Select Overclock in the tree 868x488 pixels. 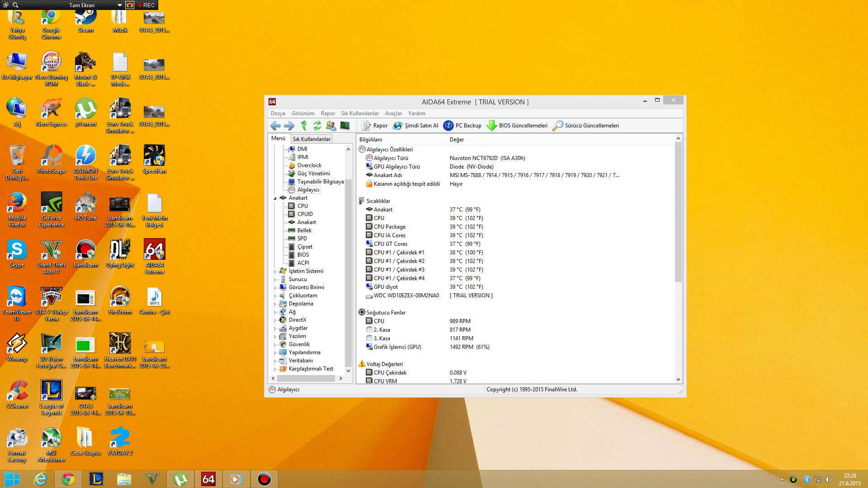pos(309,165)
